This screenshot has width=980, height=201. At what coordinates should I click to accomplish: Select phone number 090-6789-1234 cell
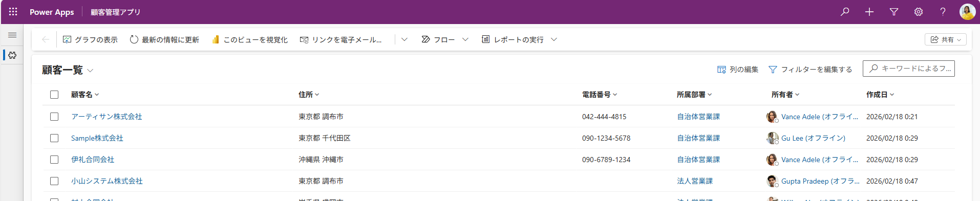(x=606, y=160)
